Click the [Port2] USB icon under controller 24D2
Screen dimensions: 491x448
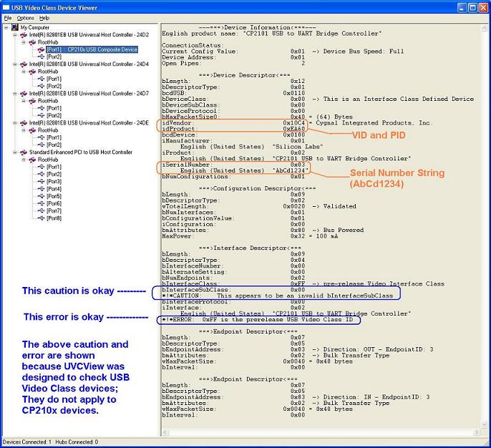[x=41, y=57]
